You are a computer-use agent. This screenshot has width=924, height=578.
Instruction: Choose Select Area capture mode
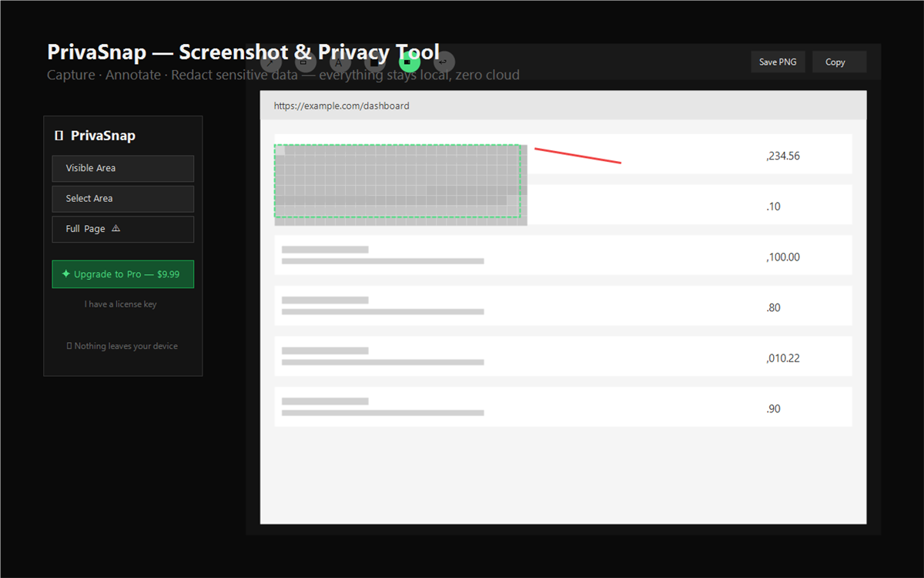[x=123, y=199]
